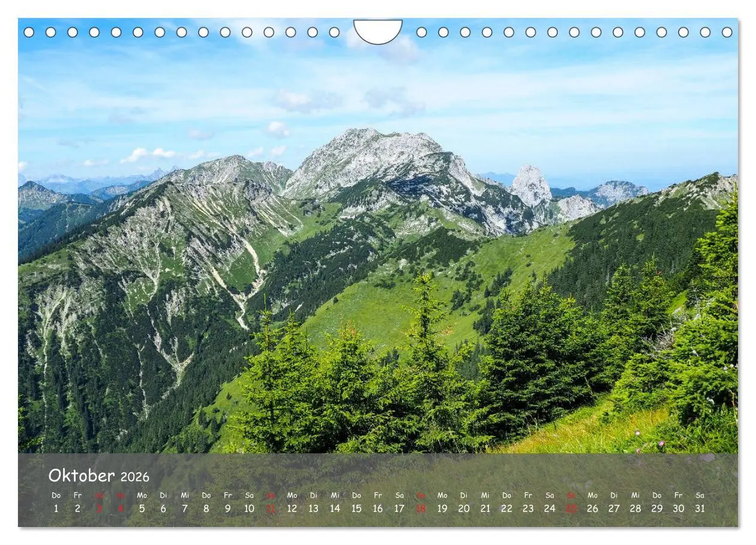This screenshot has height=545, width=756.
Task: Select date 14 in the calendar strip
Action: tap(335, 508)
